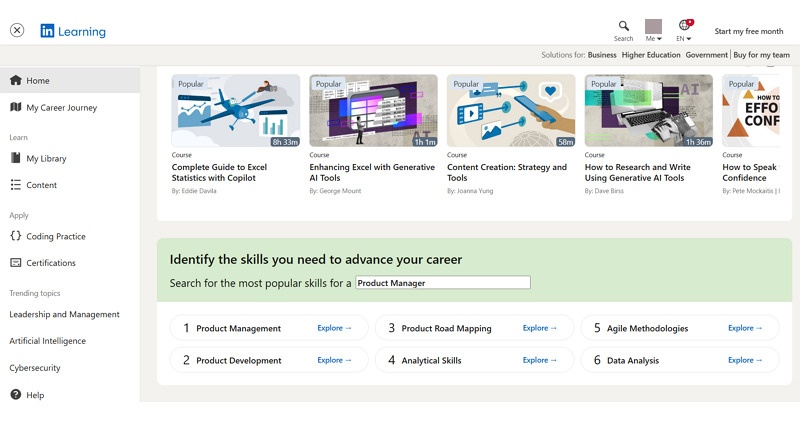Open Content Creation: Strategy and Tools thumbnail

[x=511, y=111]
